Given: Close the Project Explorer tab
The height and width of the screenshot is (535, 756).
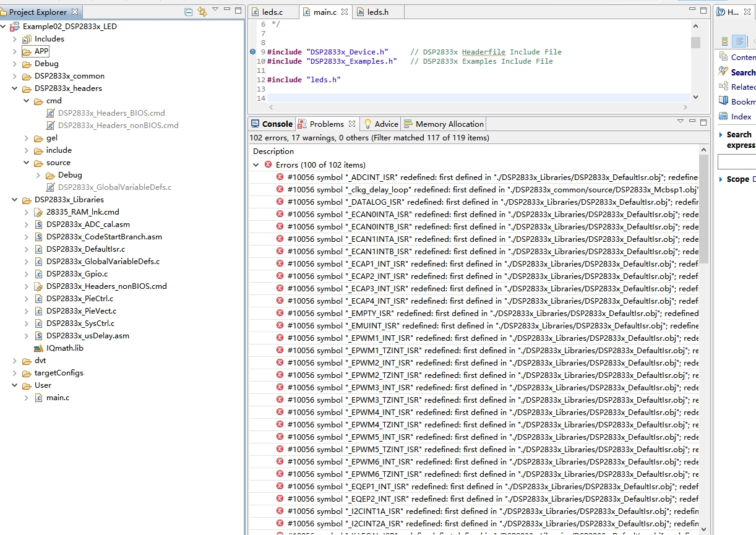Looking at the screenshot, I should 75,12.
